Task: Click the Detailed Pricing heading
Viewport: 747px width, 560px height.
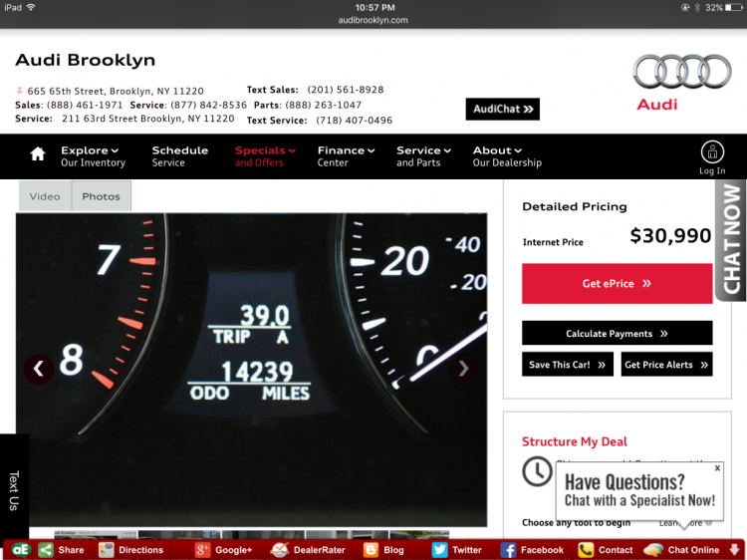Action: [x=575, y=206]
